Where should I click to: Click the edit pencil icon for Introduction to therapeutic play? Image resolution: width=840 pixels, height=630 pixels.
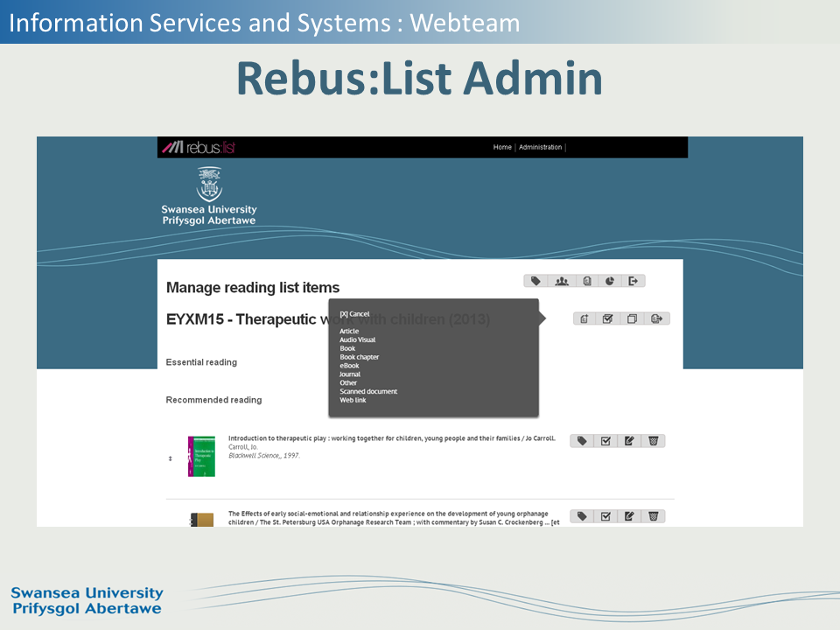point(629,441)
